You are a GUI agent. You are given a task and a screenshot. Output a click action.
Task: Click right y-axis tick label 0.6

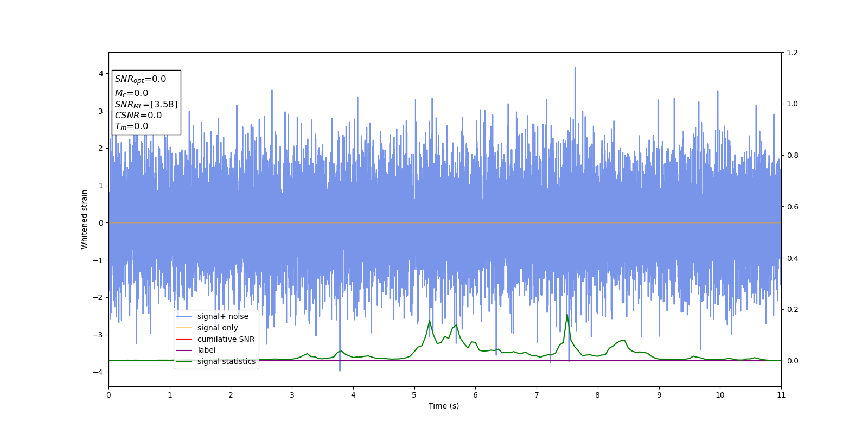[793, 207]
